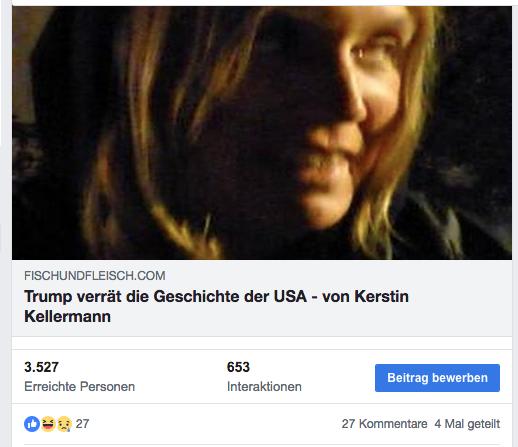The width and height of the screenshot is (518, 447).
Task: View who shared via 4 Mal geteilt
Action: coord(467,424)
